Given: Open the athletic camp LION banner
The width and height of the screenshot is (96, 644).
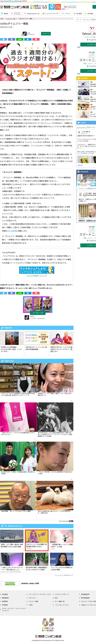Looking at the screenshot, I should 30,583.
